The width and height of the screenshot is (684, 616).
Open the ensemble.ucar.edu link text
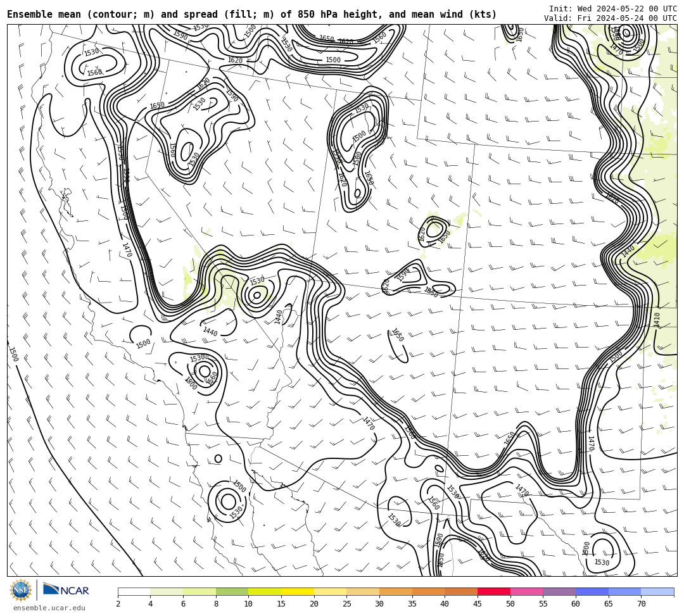[x=49, y=608]
